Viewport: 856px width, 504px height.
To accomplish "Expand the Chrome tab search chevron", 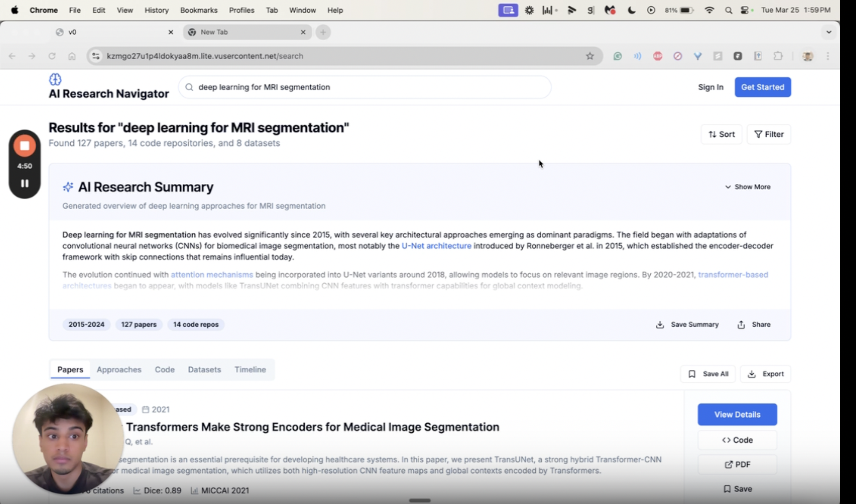I will [x=829, y=32].
